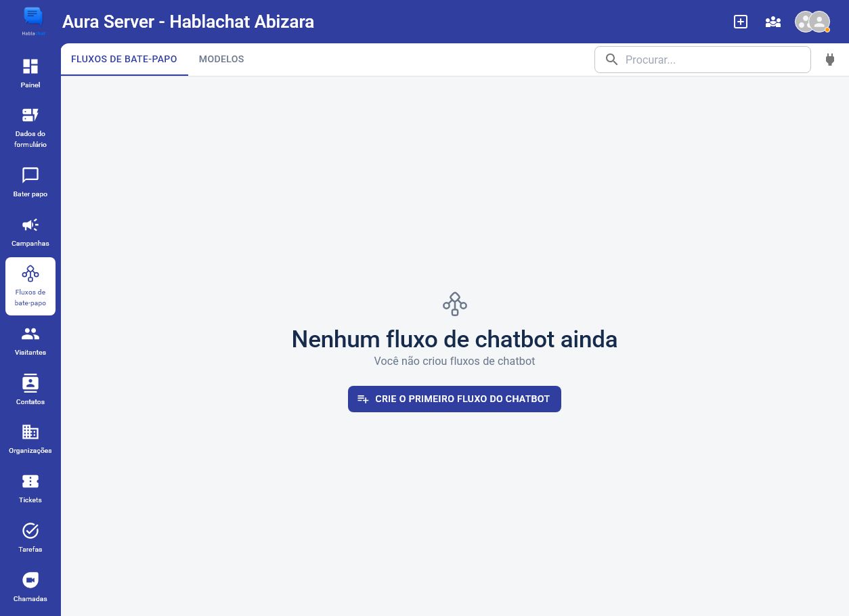Open Dados do formulário in sidebar

tap(30, 127)
